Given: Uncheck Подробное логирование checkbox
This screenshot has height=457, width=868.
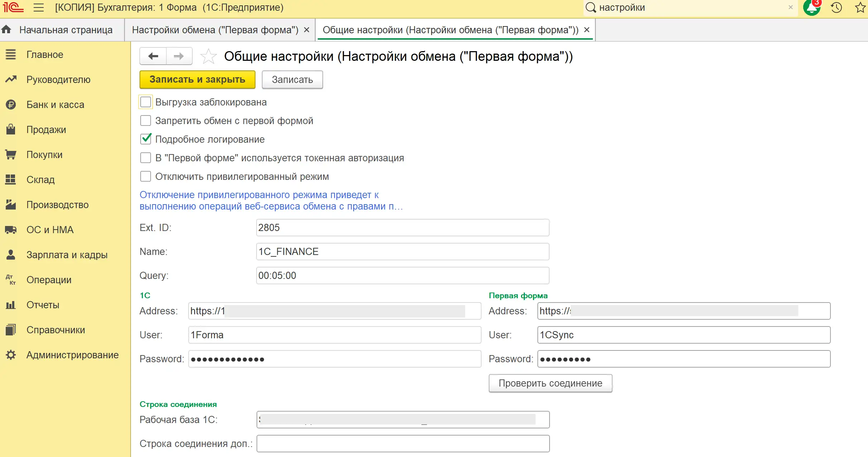Looking at the screenshot, I should [x=146, y=139].
